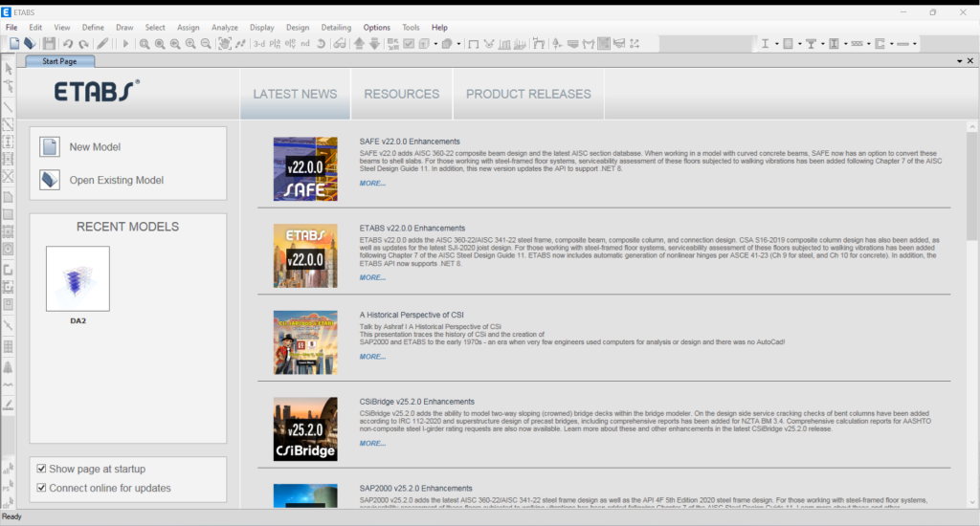
Task: Toggle Connect online for updates checkbox
Action: 41,488
